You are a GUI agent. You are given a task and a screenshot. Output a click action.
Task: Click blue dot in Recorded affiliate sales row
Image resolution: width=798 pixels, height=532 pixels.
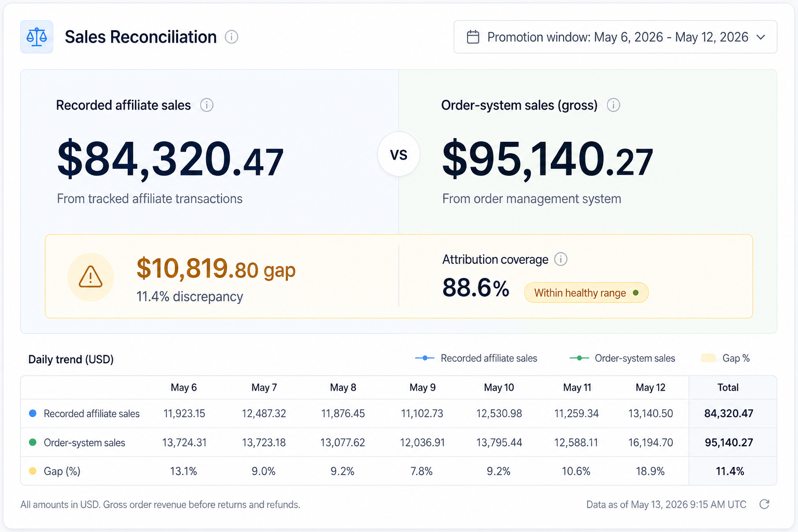coord(33,414)
